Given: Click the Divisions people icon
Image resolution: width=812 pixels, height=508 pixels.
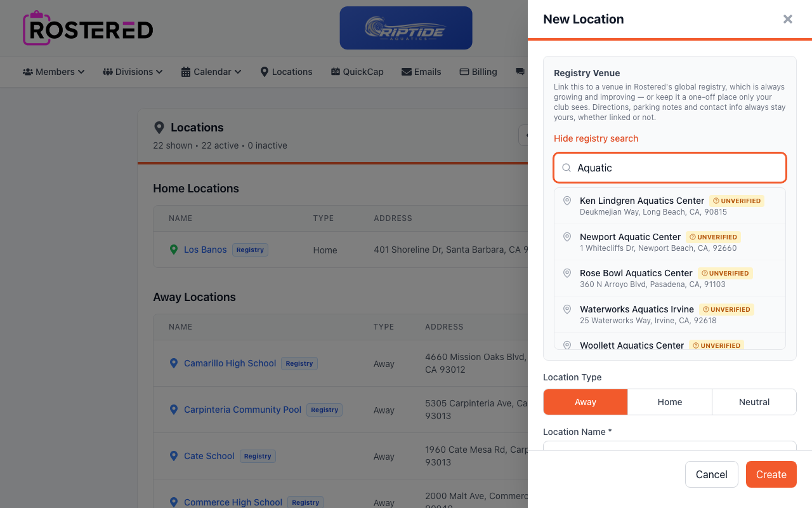Looking at the screenshot, I should point(108,72).
